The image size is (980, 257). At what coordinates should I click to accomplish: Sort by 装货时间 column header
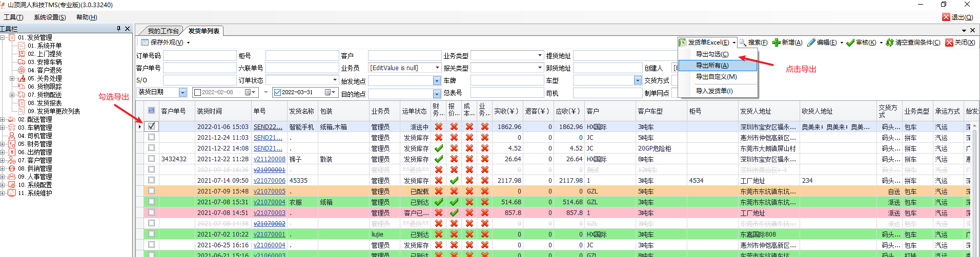click(223, 111)
